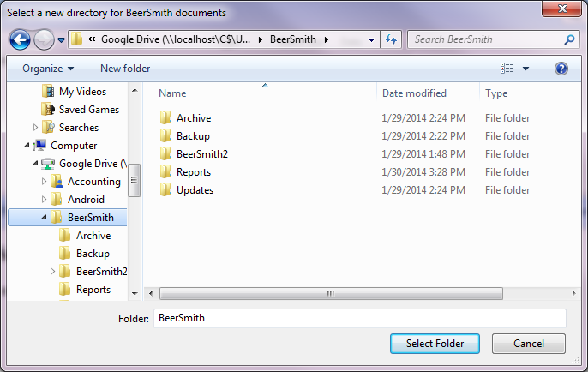Click the horizontal scrollbar right arrow
The image size is (588, 372).
pos(573,293)
